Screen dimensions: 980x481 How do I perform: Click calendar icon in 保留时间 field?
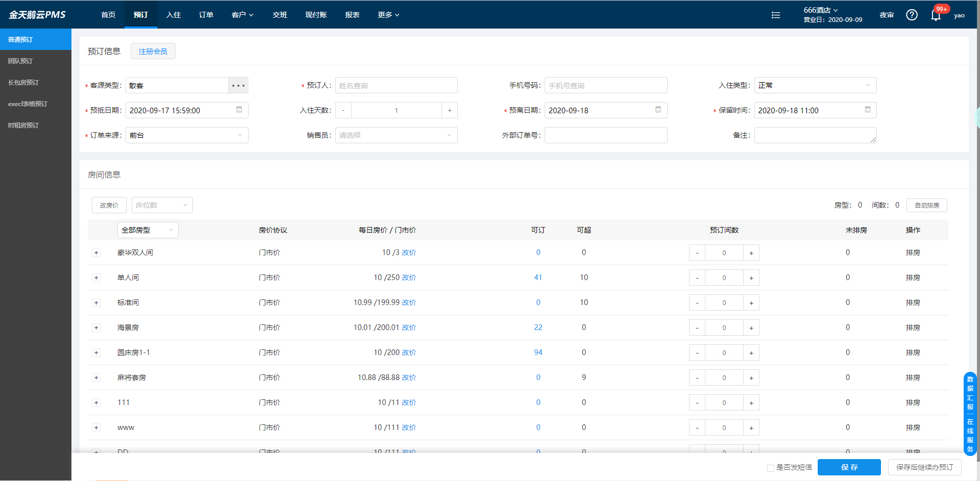(868, 110)
